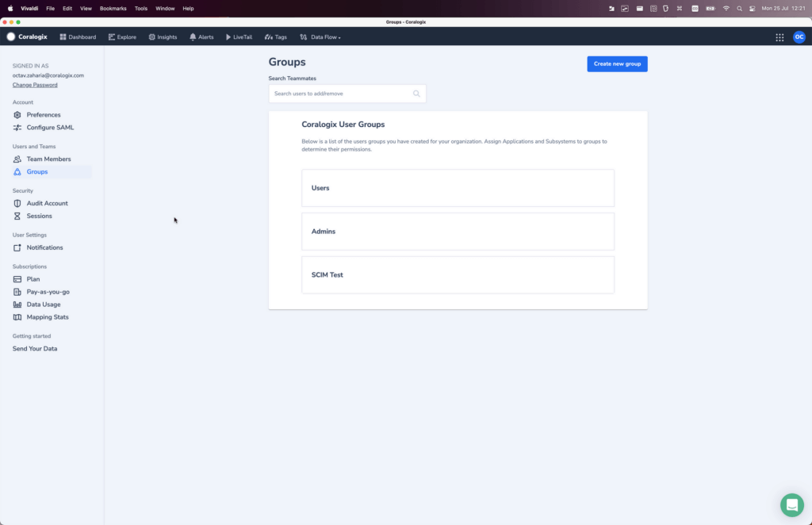
Task: Open the File menu
Action: point(50,8)
